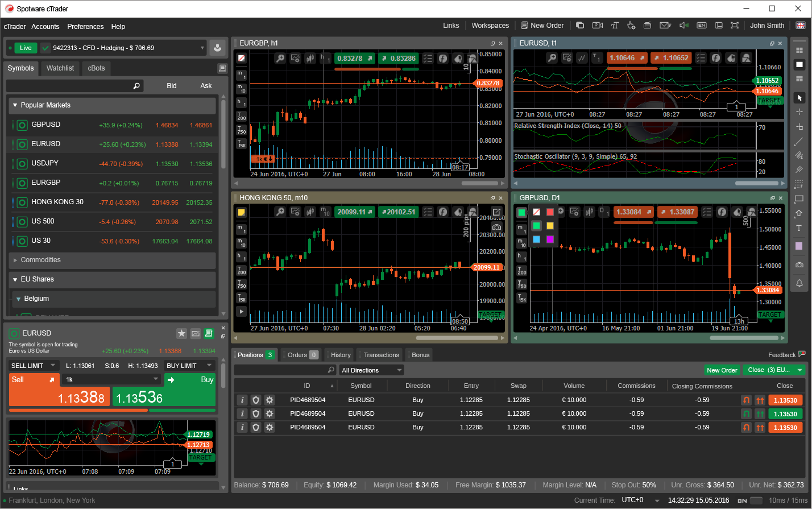This screenshot has height=509, width=812.
Task: Open the All Directions filter dropdown
Action: point(371,370)
